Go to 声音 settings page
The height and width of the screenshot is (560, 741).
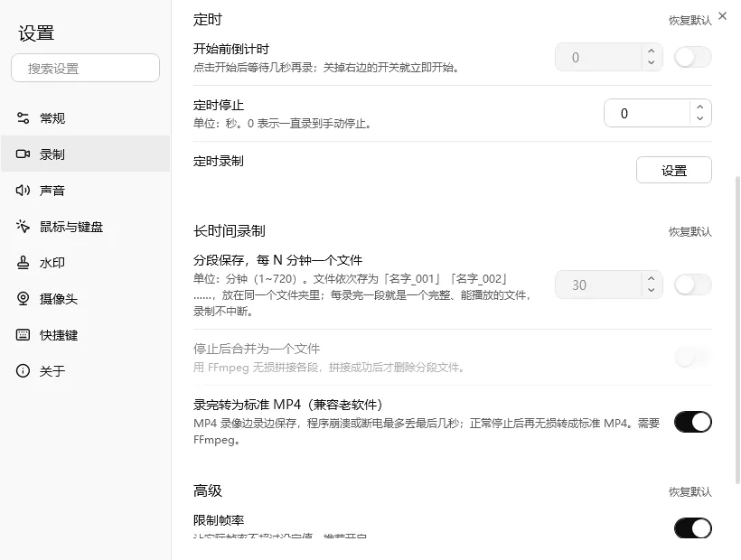pyautogui.click(x=85, y=190)
